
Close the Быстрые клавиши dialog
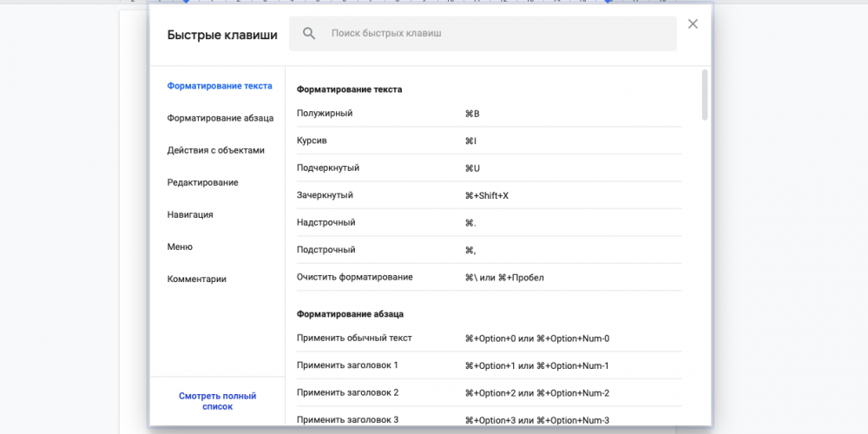693,24
